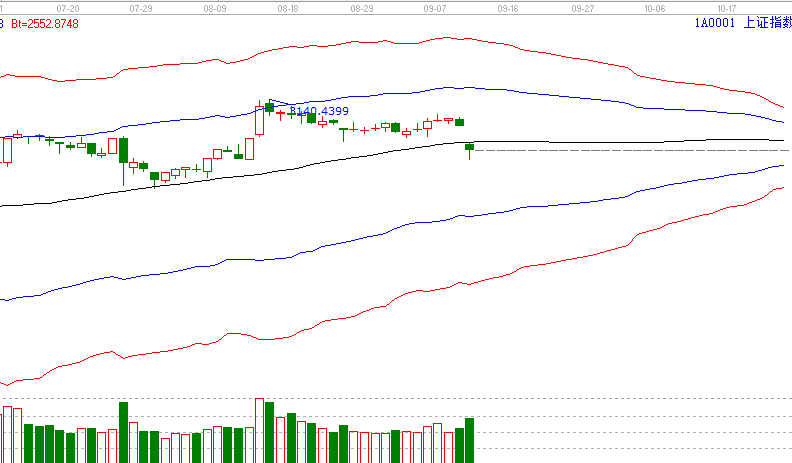Click the 08-09 date on axis

pos(214,6)
